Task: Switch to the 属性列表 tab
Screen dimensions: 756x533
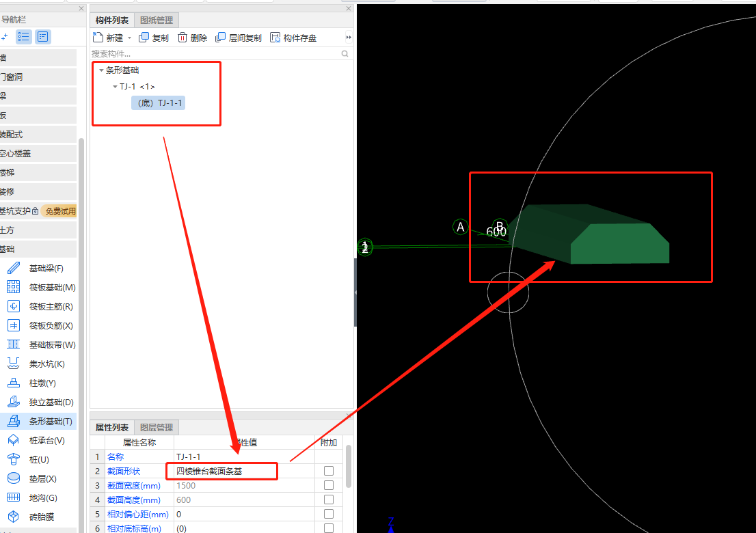Action: pos(112,428)
